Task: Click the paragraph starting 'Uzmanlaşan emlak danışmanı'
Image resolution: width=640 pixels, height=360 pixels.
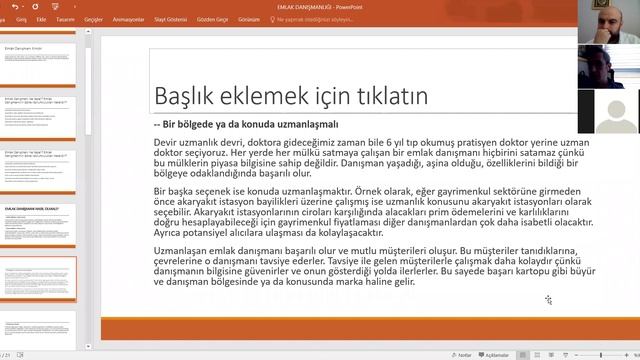Action: click(x=374, y=266)
